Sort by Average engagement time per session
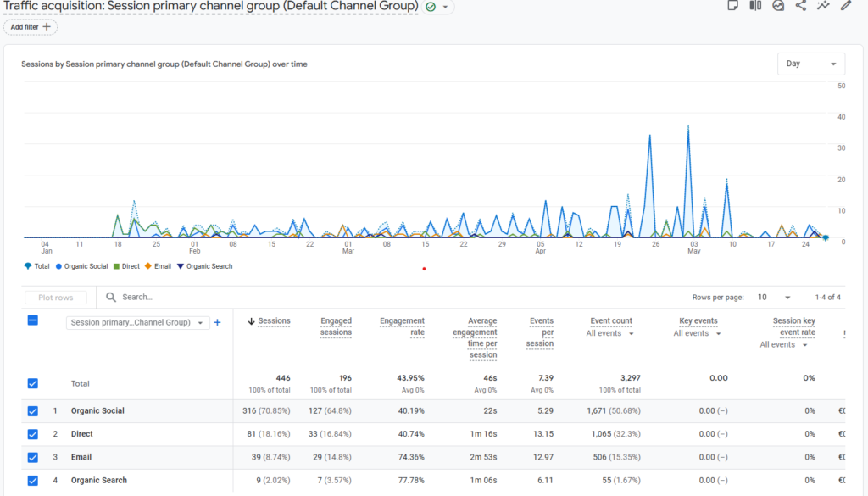Image resolution: width=868 pixels, height=496 pixels. coord(475,337)
